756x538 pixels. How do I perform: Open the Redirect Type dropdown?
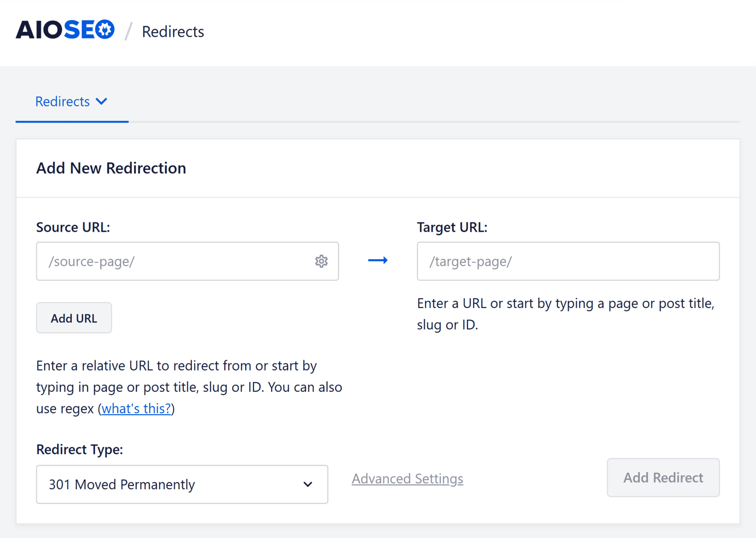[x=182, y=484]
